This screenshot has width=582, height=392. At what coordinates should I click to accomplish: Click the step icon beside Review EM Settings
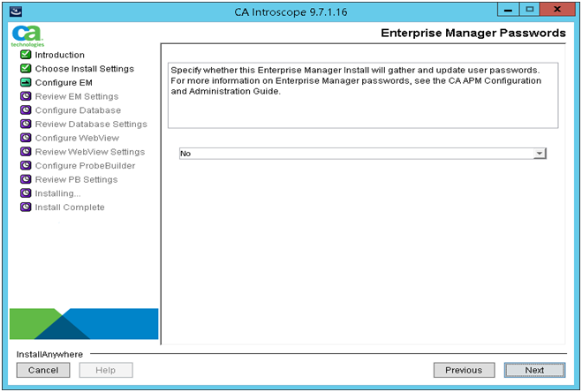coord(26,96)
